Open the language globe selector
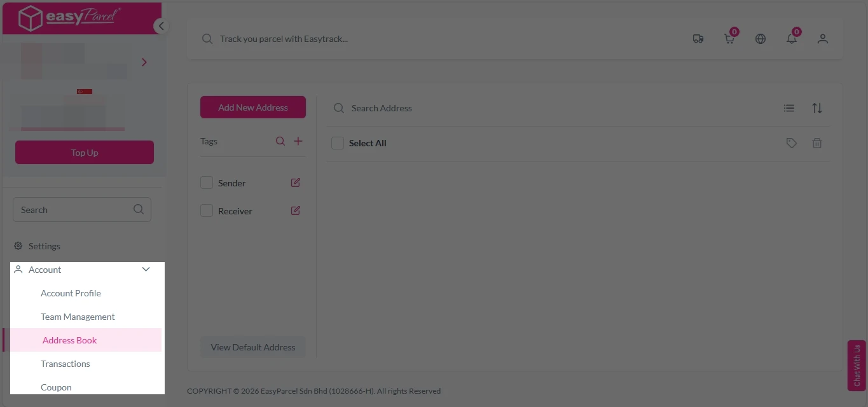The height and width of the screenshot is (407, 868). click(760, 38)
